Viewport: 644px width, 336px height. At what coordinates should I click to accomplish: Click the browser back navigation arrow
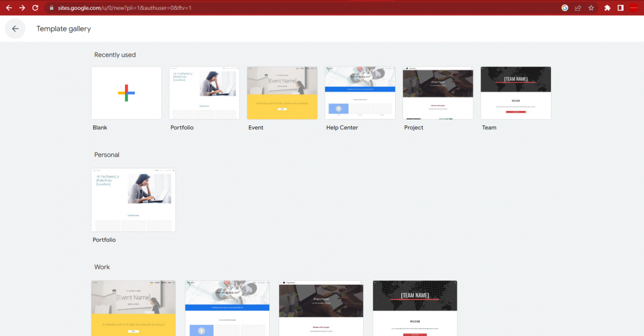tap(9, 8)
